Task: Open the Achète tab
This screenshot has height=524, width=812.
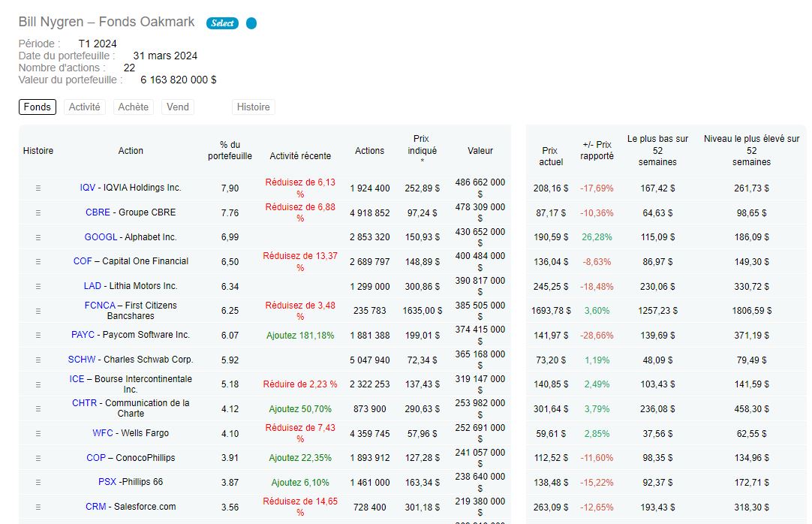Action: pyautogui.click(x=133, y=107)
